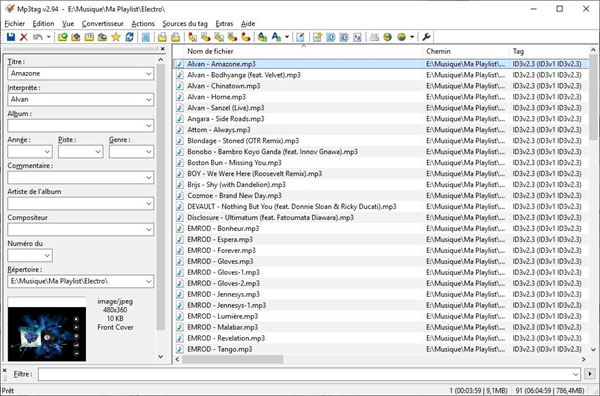600x396 pixels.
Task: Click second blue numbered-sheet toolbar icon
Action: 344,37
